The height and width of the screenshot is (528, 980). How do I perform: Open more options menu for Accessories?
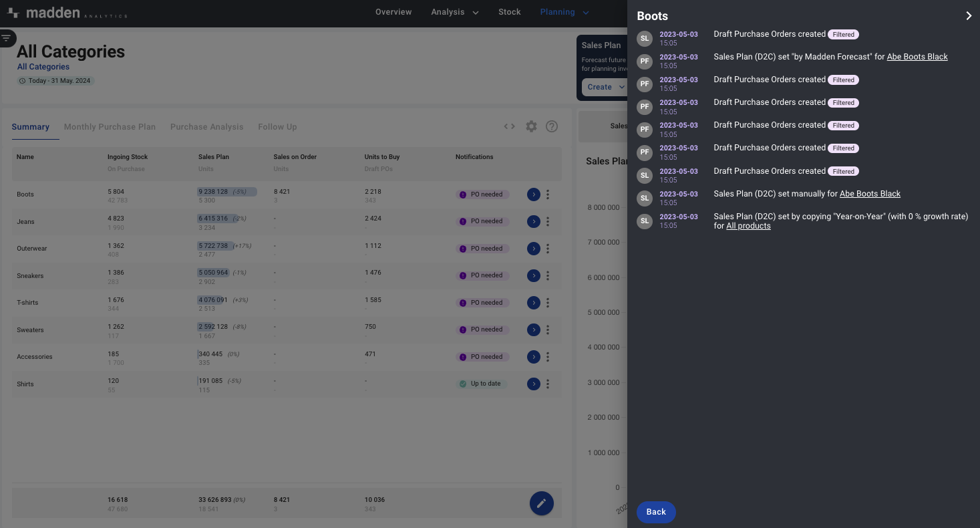pyautogui.click(x=548, y=357)
